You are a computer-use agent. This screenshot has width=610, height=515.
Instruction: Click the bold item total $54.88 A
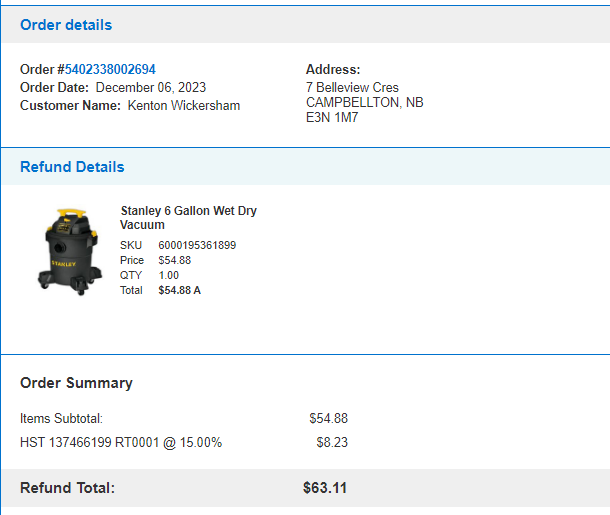tap(179, 290)
